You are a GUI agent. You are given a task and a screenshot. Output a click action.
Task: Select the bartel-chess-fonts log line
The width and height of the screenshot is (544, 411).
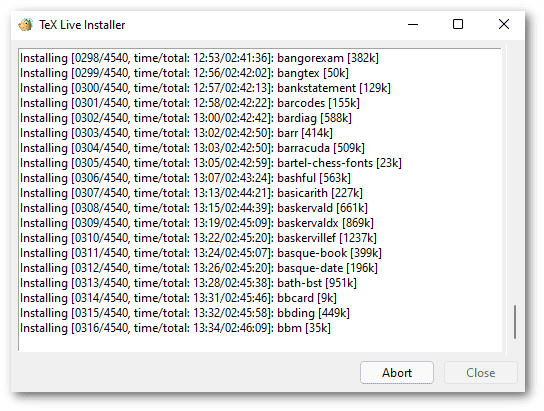[211, 163]
